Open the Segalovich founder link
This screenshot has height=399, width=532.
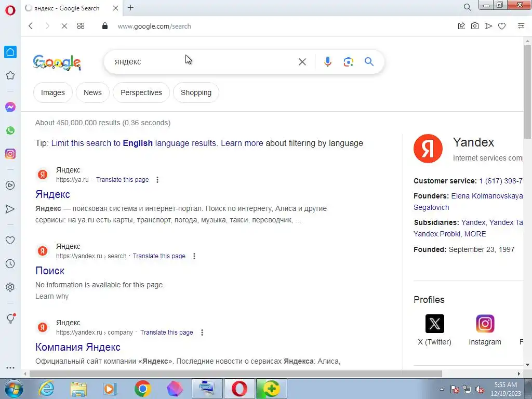pyautogui.click(x=431, y=207)
